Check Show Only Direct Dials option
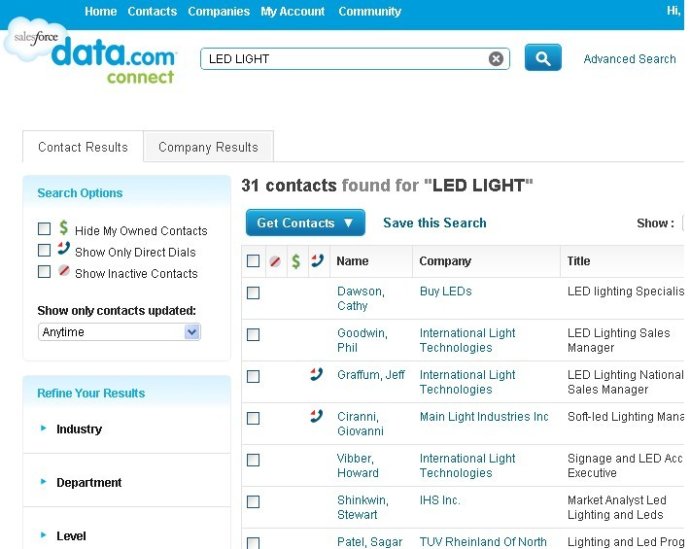 click(44, 251)
